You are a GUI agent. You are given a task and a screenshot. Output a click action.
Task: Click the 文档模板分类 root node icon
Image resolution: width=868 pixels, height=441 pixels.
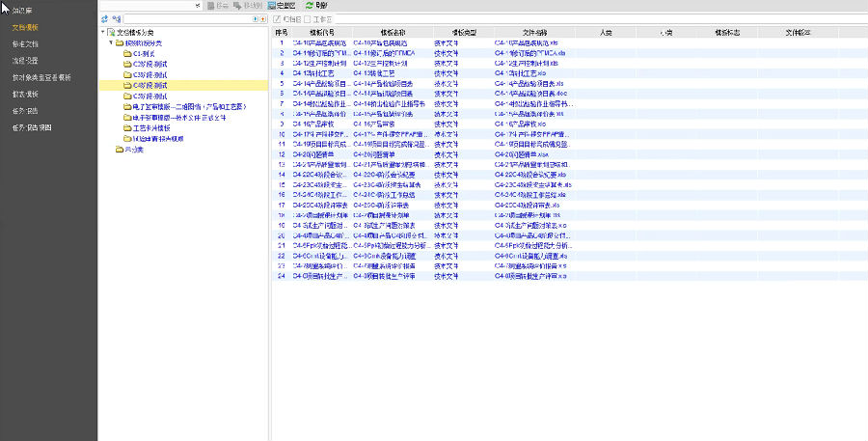[112, 32]
